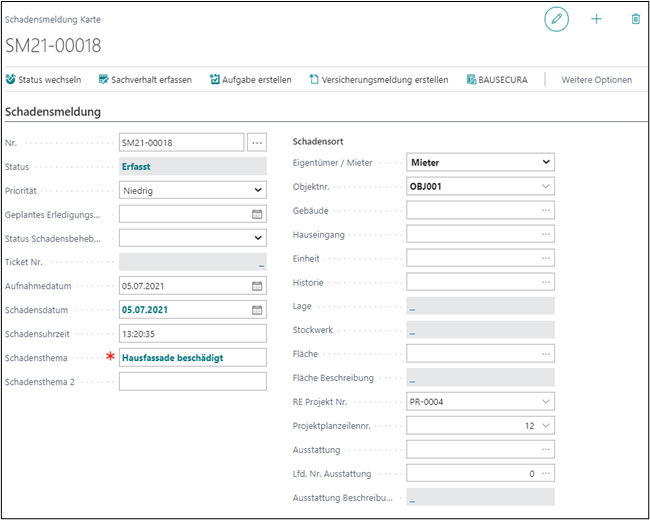The height and width of the screenshot is (520, 650).
Task: Open calendar picker for Aufnahmedatum
Action: (257, 286)
